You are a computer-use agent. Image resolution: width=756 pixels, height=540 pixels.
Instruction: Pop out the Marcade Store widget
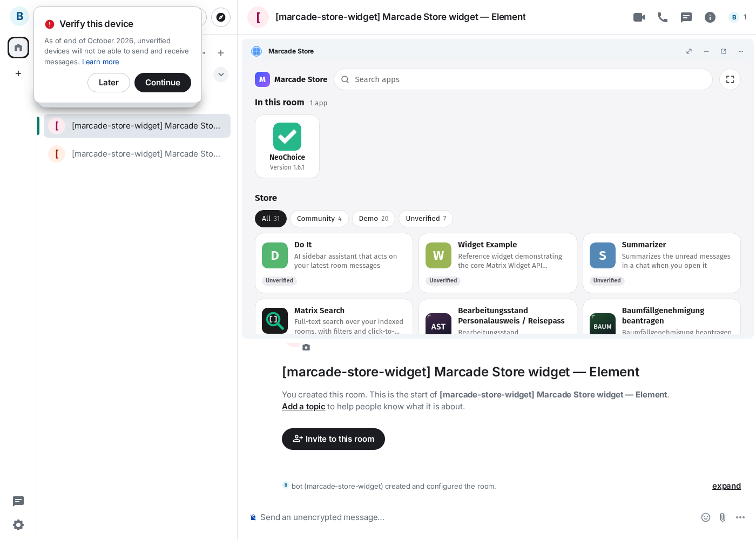(x=724, y=51)
